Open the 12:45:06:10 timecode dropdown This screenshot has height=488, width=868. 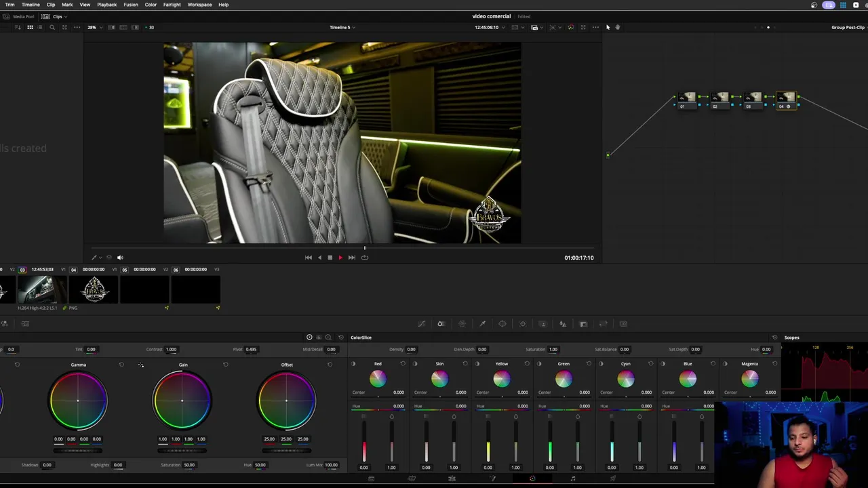[x=488, y=27]
